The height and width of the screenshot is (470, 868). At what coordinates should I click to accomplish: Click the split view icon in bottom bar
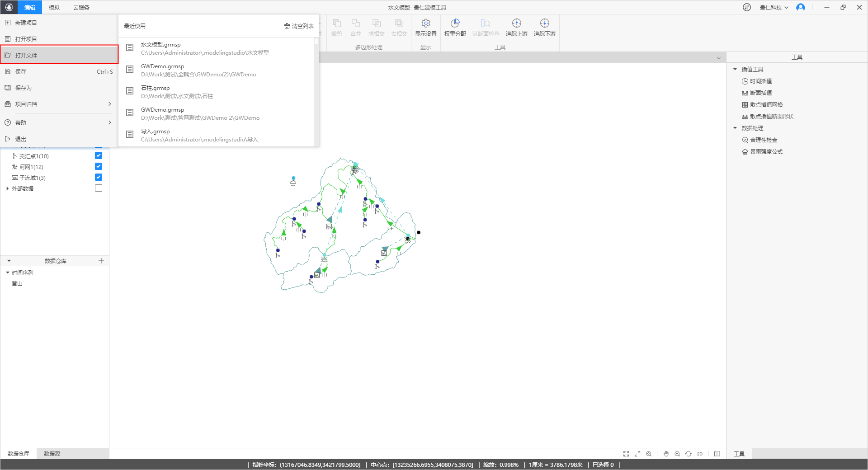tap(717, 454)
